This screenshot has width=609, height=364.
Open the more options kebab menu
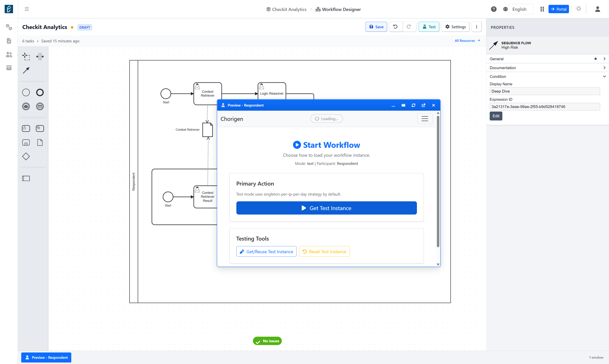click(x=477, y=27)
